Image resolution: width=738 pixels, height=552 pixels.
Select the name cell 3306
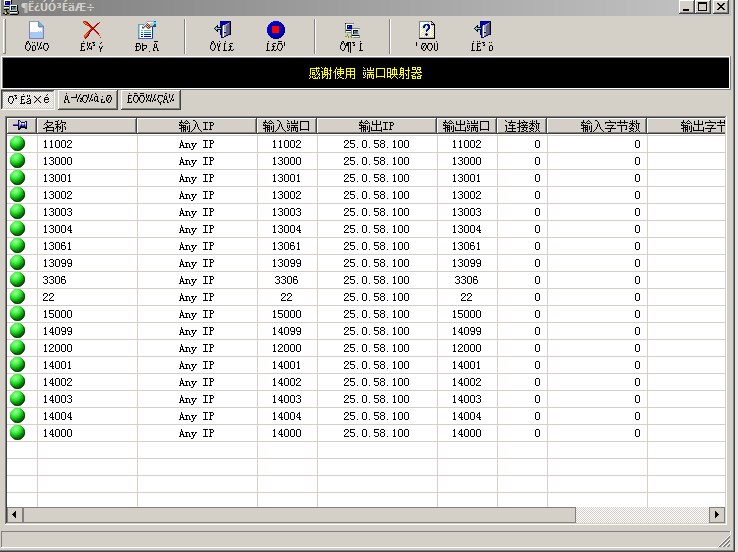pyautogui.click(x=54, y=280)
